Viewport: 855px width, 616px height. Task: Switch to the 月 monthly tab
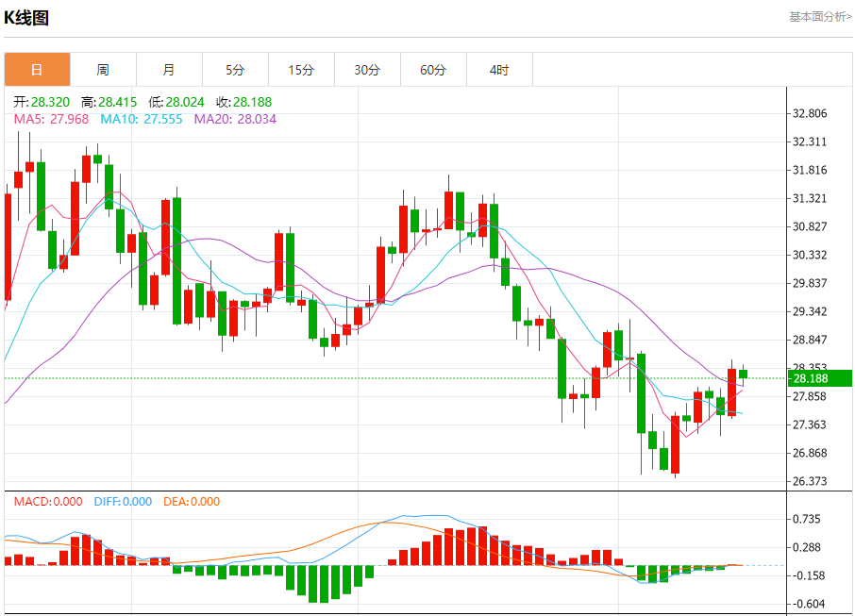pyautogui.click(x=169, y=70)
